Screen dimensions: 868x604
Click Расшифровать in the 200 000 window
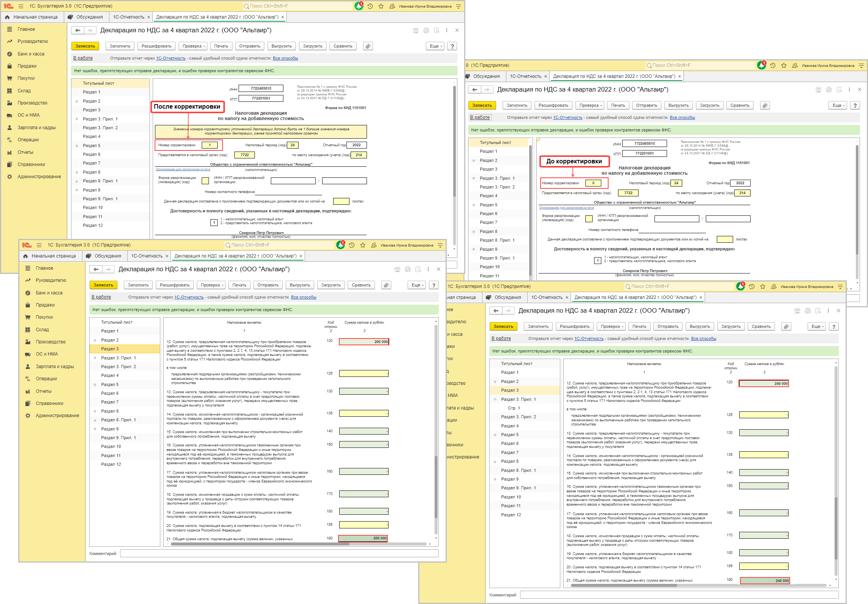(174, 285)
